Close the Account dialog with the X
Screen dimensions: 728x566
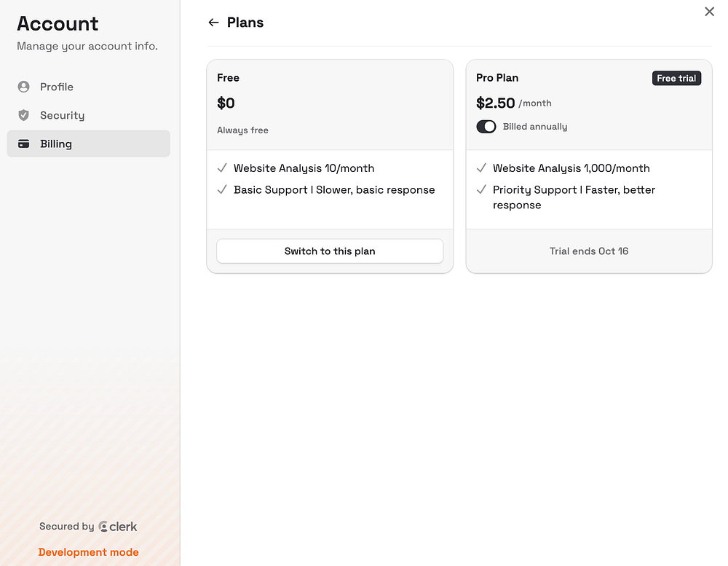[x=709, y=12]
